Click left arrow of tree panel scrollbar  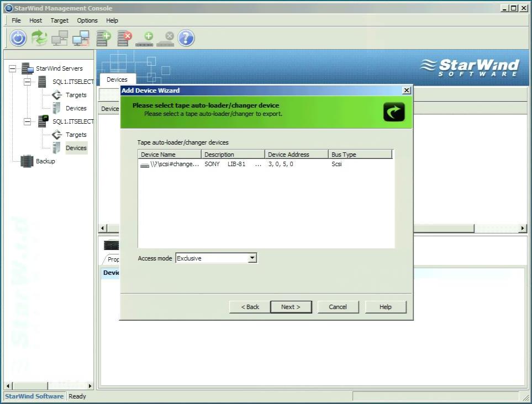click(8, 386)
